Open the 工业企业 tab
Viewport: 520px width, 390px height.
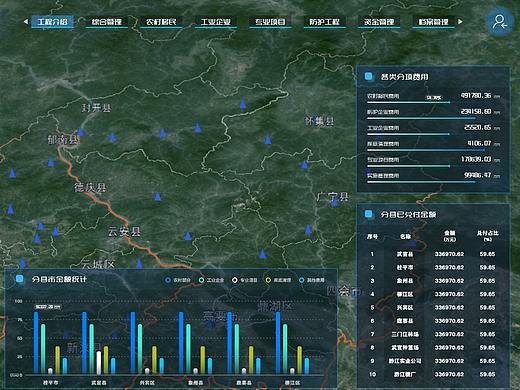216,22
